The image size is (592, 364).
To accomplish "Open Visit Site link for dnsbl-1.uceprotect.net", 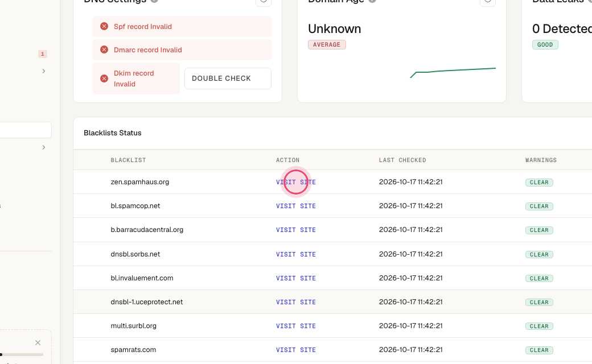I will 295,302.
